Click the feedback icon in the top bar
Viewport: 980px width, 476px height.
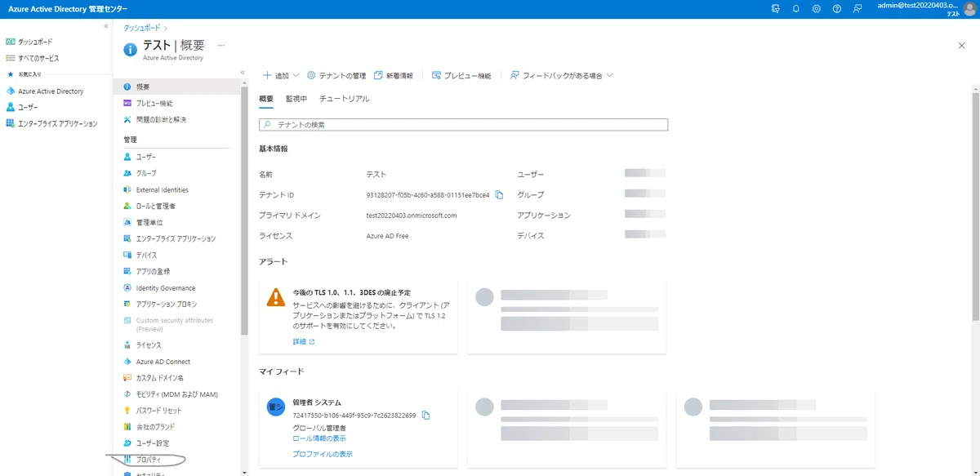tap(857, 8)
